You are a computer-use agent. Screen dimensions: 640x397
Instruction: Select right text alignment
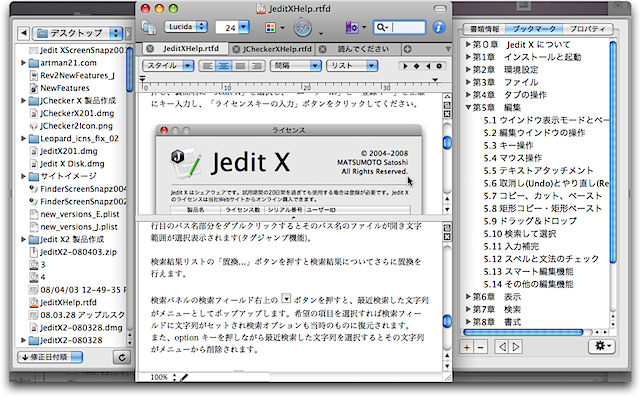point(257,66)
